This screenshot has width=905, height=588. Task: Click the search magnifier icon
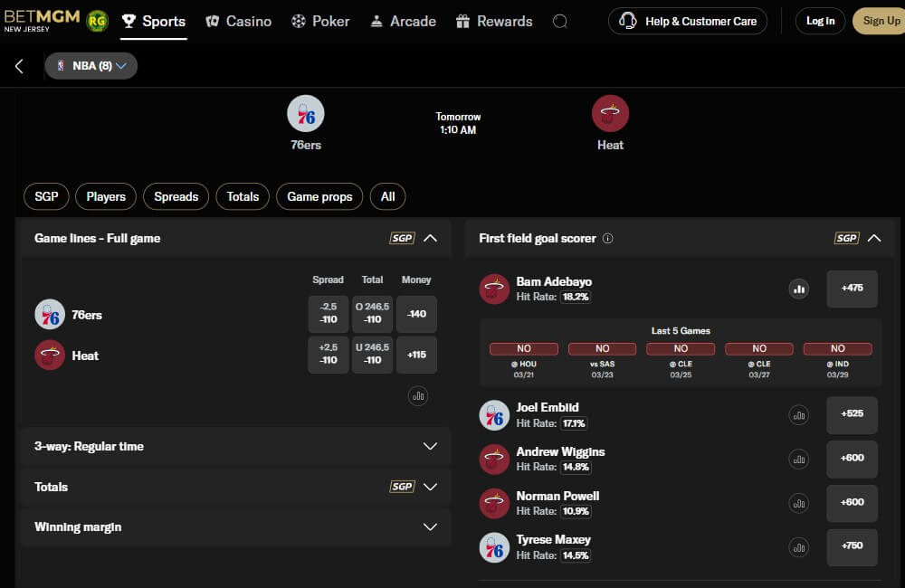[560, 20]
